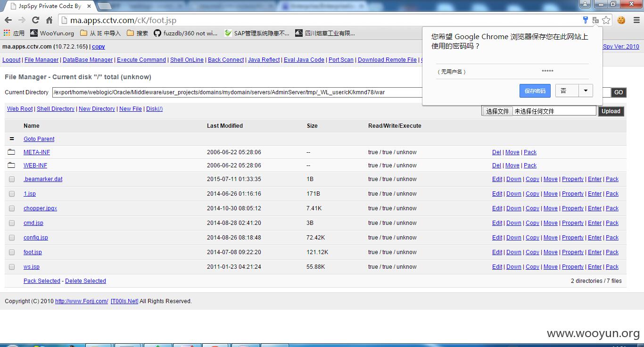This screenshot has width=644, height=347.
Task: Switch to the JspSpy Private Codz tab
Action: 50,6
